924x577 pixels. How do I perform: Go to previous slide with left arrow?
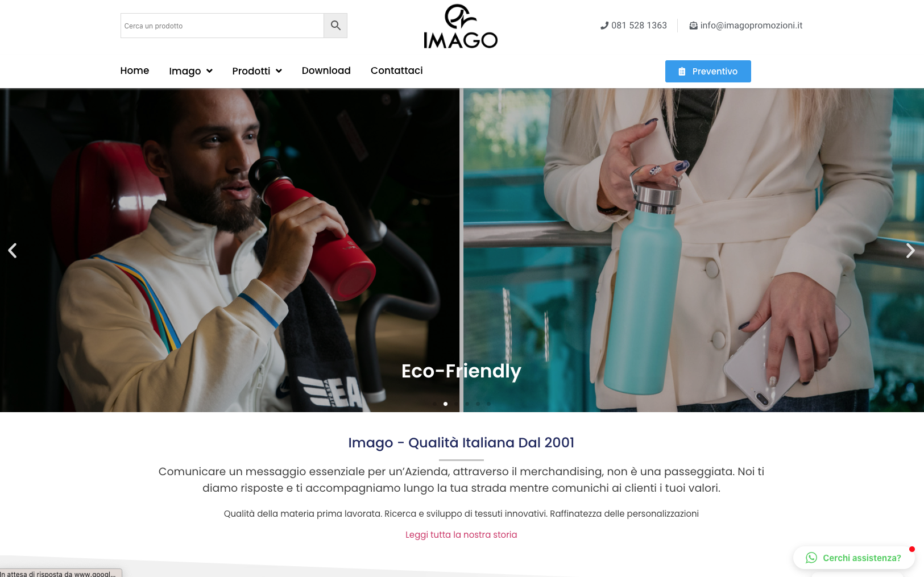click(13, 251)
